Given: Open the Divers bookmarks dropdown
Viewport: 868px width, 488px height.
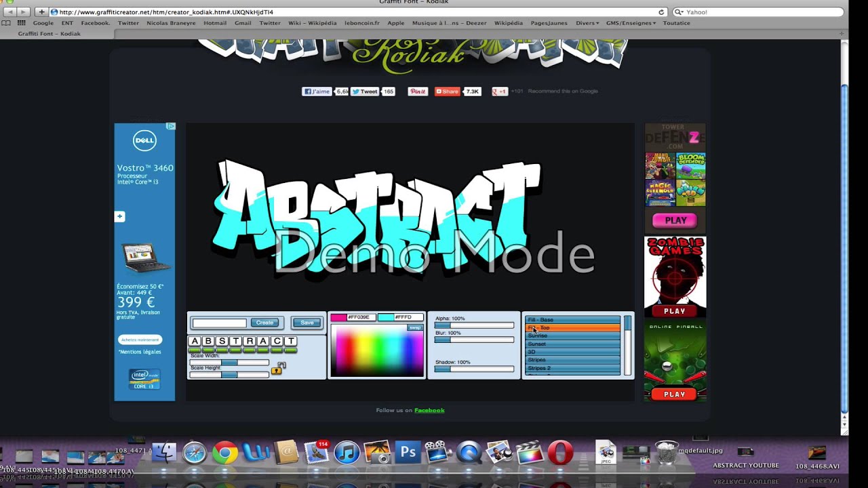Looking at the screenshot, I should (587, 23).
